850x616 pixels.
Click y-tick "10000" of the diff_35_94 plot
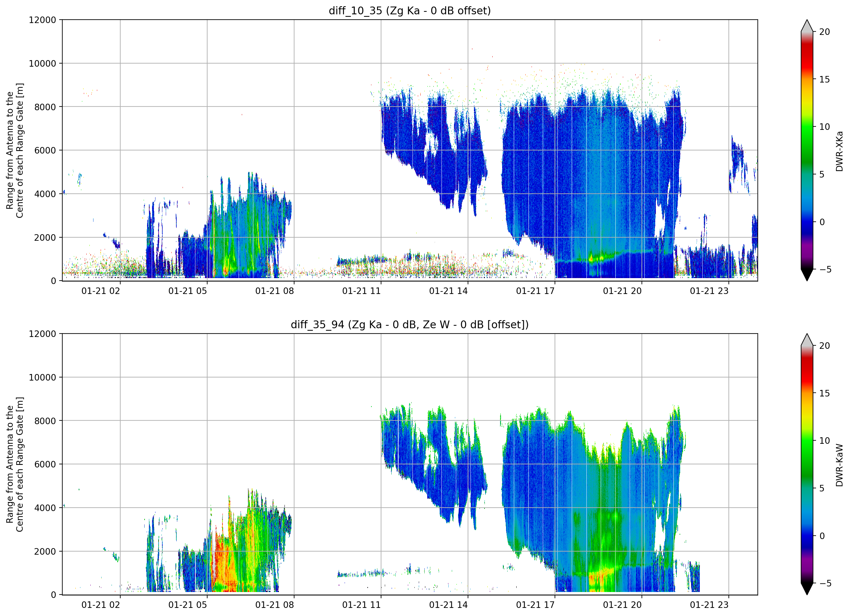(42, 377)
